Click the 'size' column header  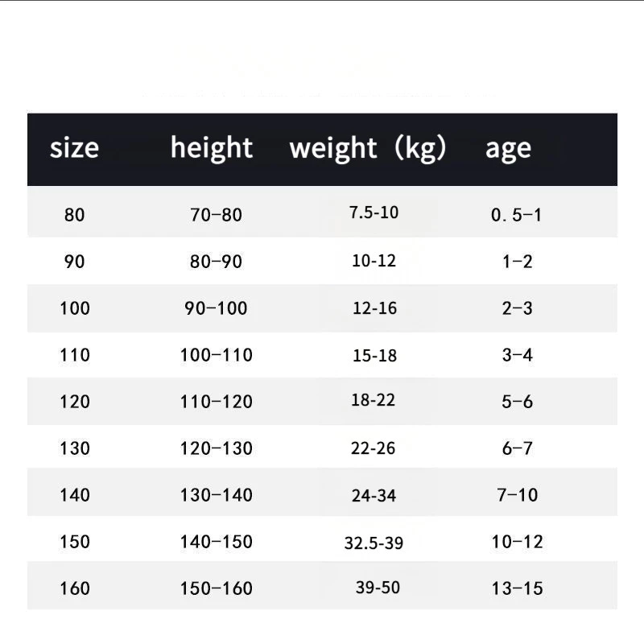[x=74, y=148]
